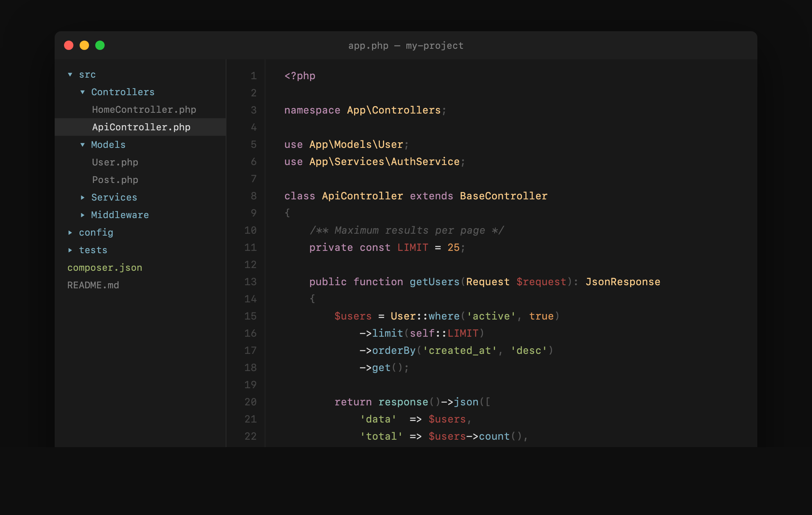The image size is (812, 515).
Task: Expand the tests folder arrow
Action: (70, 250)
